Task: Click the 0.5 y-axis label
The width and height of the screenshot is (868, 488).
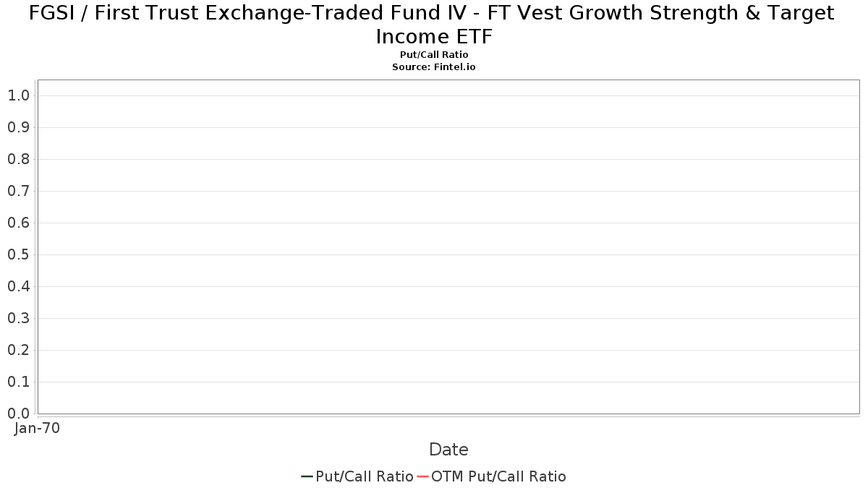Action: [18, 254]
